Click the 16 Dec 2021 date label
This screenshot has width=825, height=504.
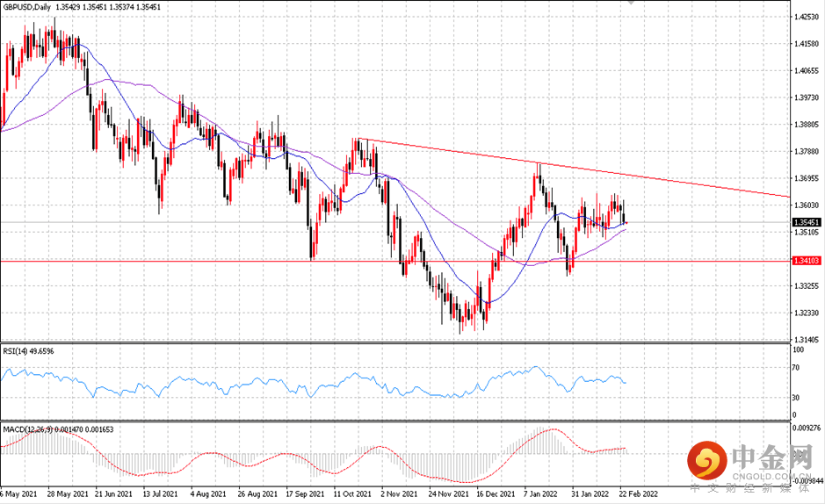[x=496, y=494]
